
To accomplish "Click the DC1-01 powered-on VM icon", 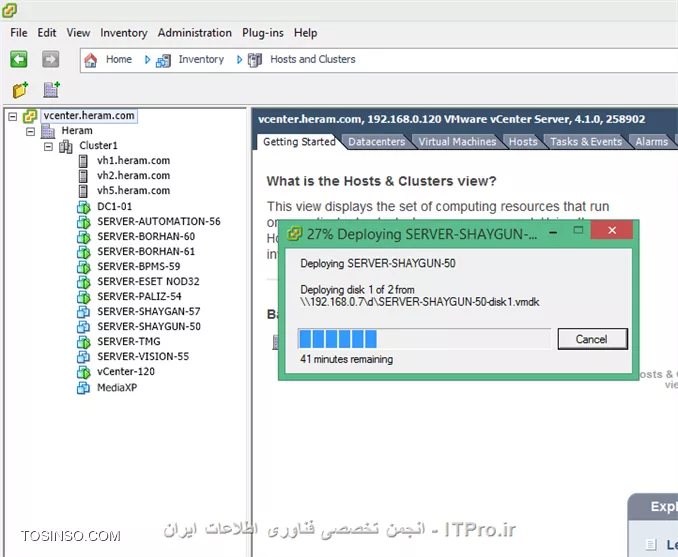I will click(83, 207).
